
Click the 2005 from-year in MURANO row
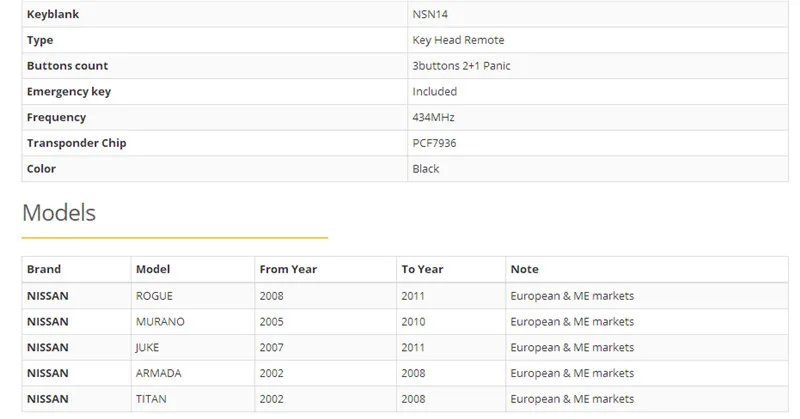(x=271, y=322)
